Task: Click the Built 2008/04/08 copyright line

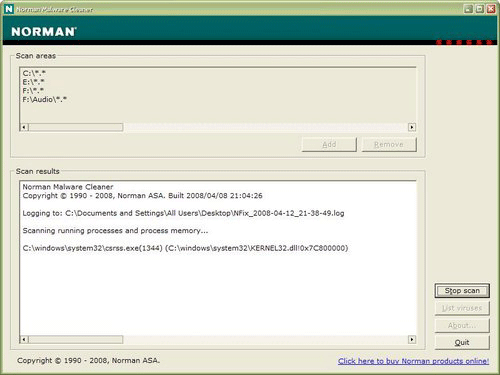Action: pyautogui.click(x=143, y=196)
